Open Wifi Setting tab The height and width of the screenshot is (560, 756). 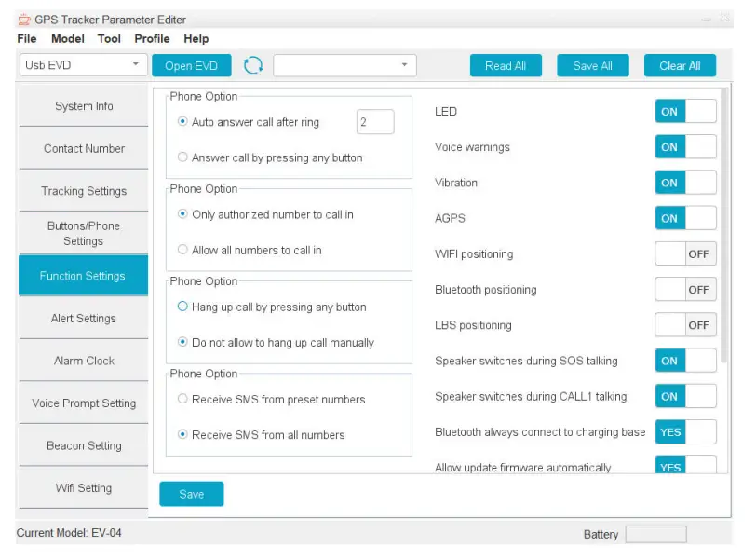coord(84,487)
